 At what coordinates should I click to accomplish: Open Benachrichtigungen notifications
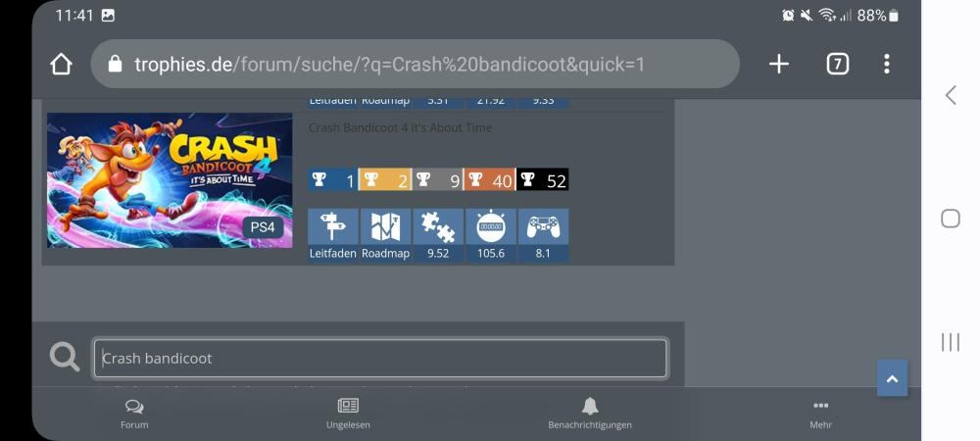[x=590, y=414]
